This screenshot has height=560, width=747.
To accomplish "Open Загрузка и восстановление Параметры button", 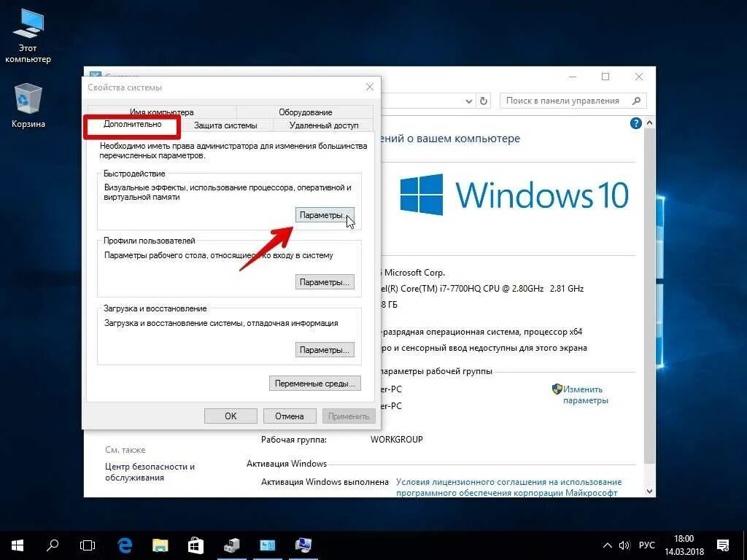I will click(325, 350).
